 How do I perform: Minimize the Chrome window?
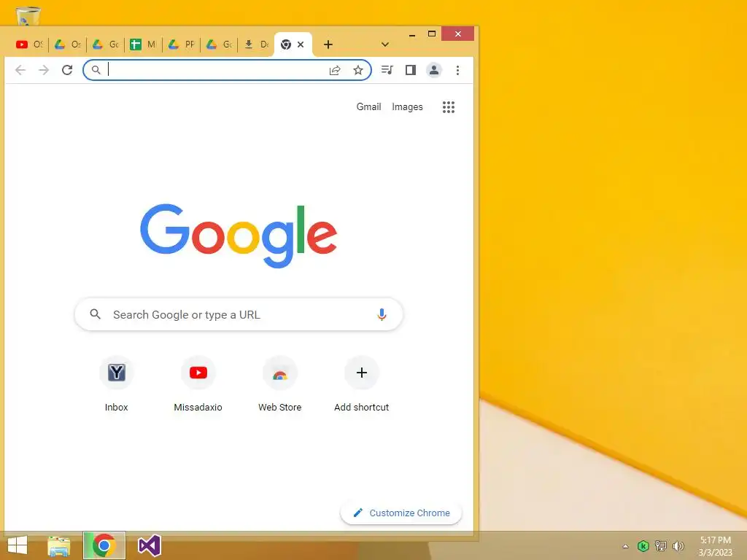pos(412,34)
